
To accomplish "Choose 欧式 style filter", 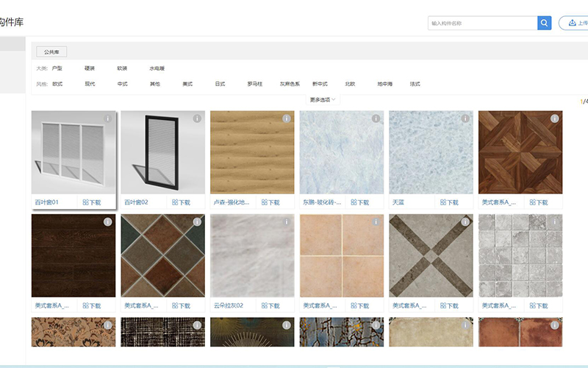I will [x=57, y=84].
